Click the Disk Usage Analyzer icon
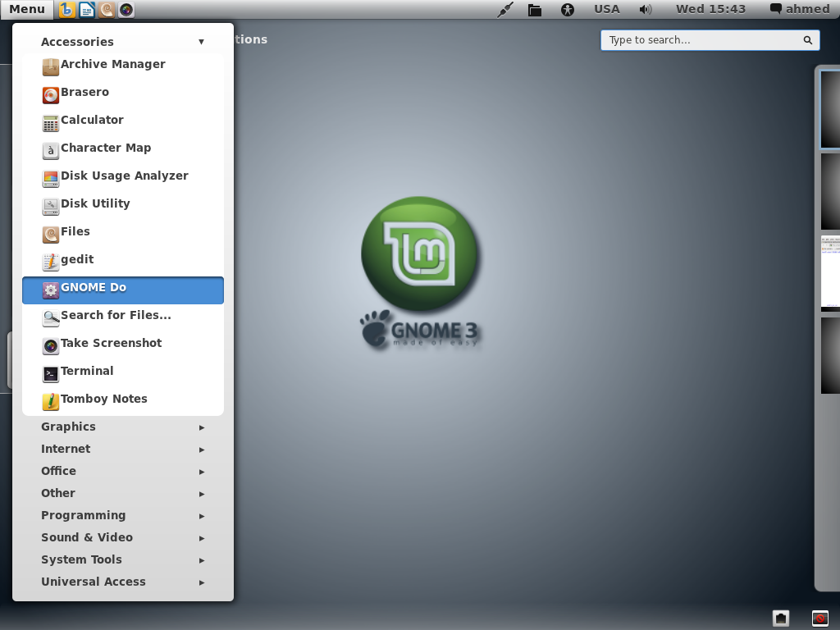The width and height of the screenshot is (840, 630). point(50,178)
